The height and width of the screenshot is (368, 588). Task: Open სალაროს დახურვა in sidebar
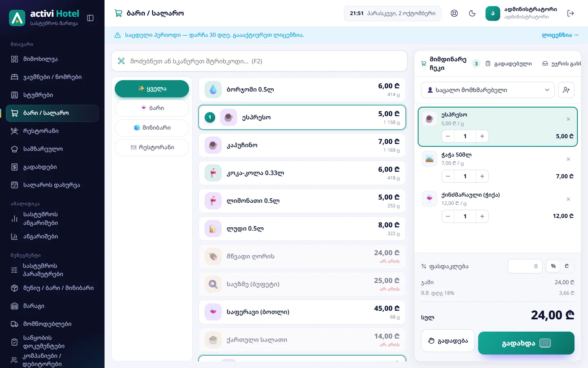(52, 185)
